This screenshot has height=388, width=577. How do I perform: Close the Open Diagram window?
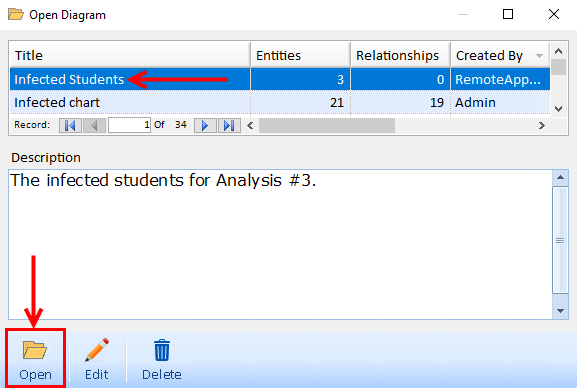[x=554, y=14]
